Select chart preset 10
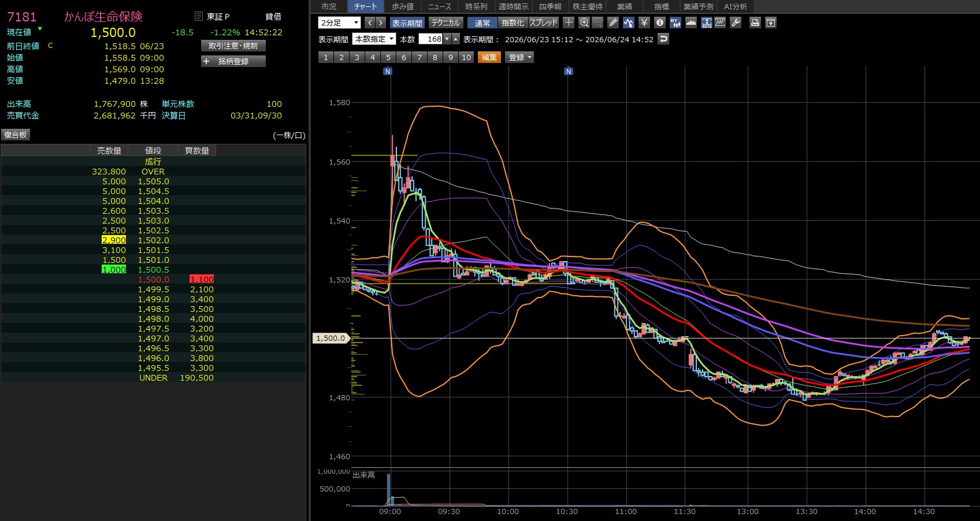980x521 pixels. point(466,57)
